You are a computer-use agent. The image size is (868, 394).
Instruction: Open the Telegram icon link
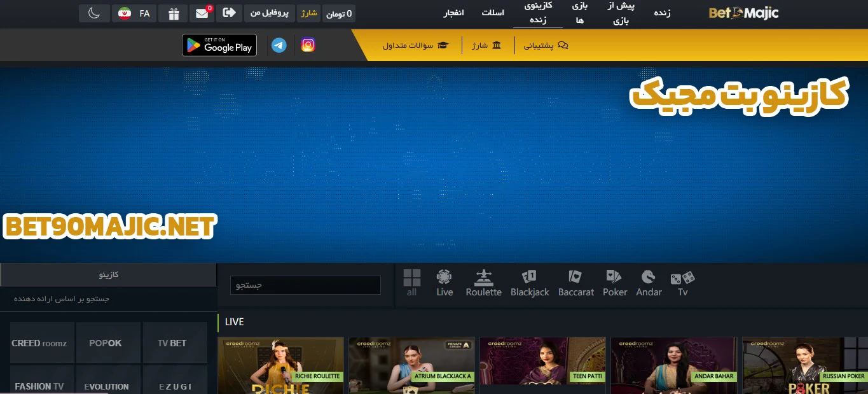(x=279, y=45)
